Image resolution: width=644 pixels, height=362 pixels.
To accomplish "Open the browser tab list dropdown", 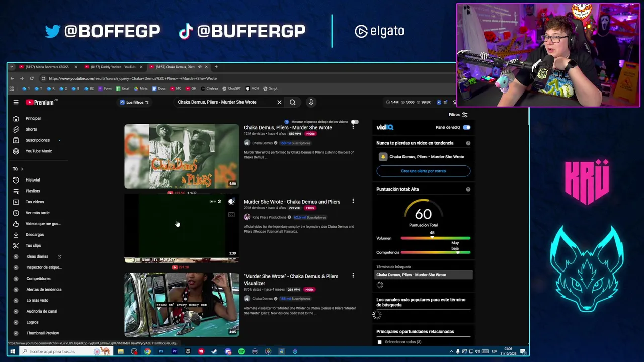I will click(x=11, y=67).
